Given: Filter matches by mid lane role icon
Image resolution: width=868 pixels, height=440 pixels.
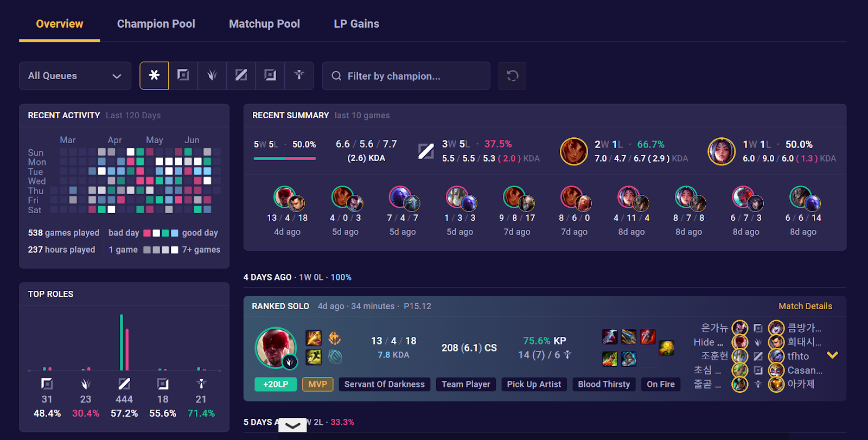Looking at the screenshot, I should pos(241,75).
